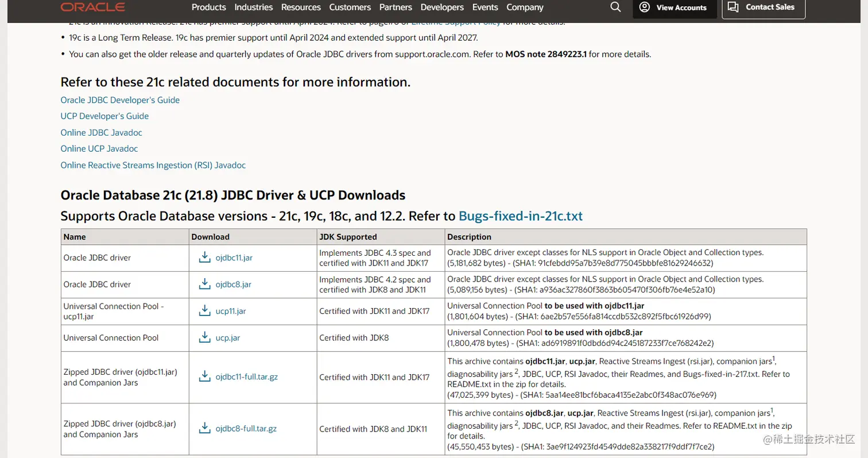Viewport: 868px width, 458px height.
Task: Open Oracle JDBC Developer's Guide link
Action: [120, 100]
